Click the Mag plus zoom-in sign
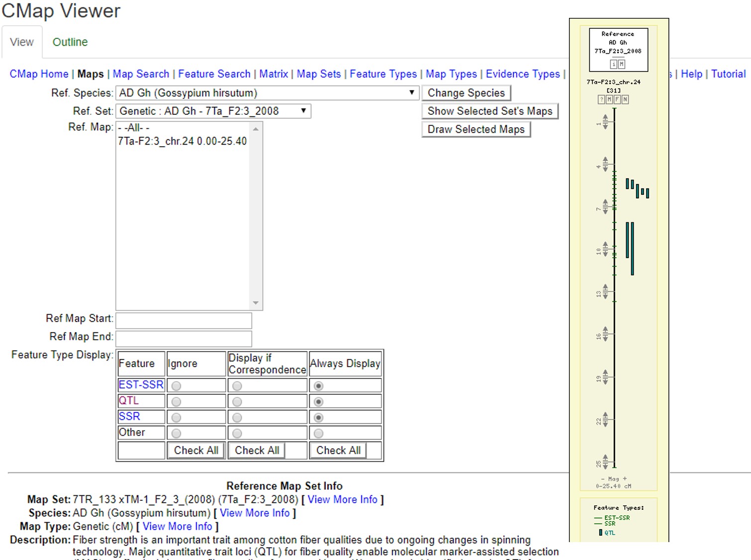The height and width of the screenshot is (560, 751). click(625, 479)
